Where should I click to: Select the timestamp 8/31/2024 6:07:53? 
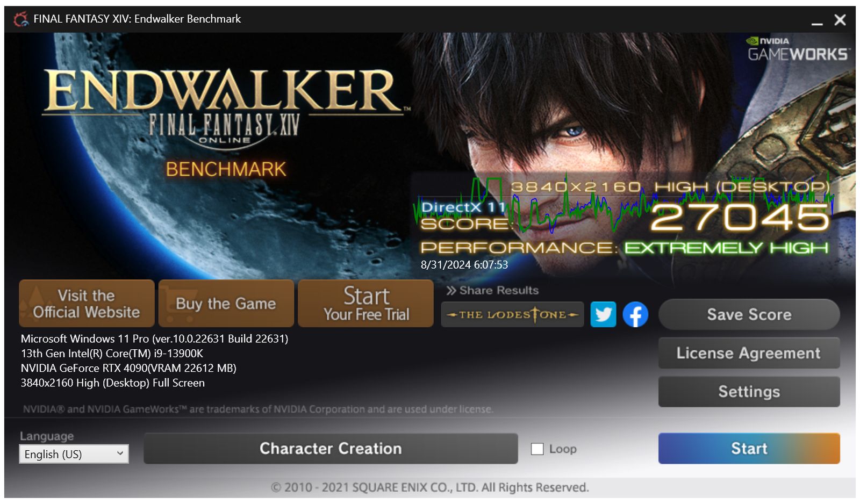(464, 264)
